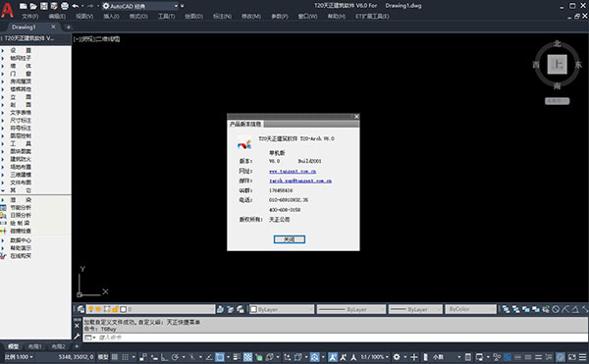Viewport: 589px width, 364px height.
Task: Close the 产品版本信息 dialog with X
Action: point(356,117)
